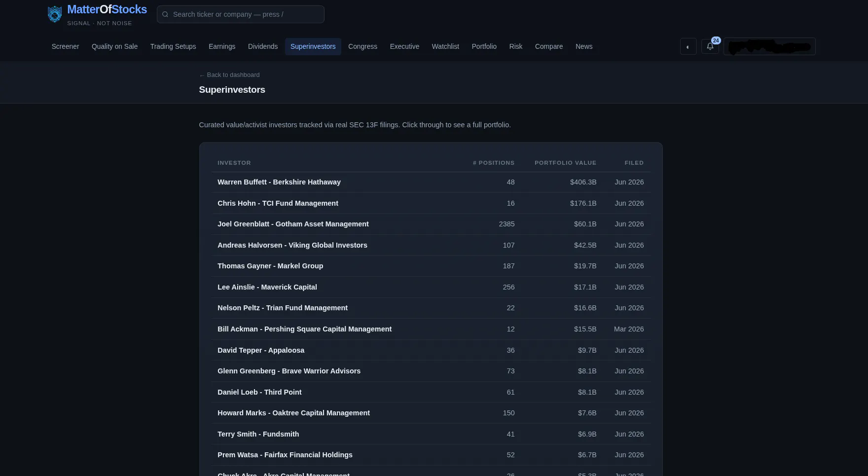Open the Compare tab
The image size is (868, 476).
(549, 46)
